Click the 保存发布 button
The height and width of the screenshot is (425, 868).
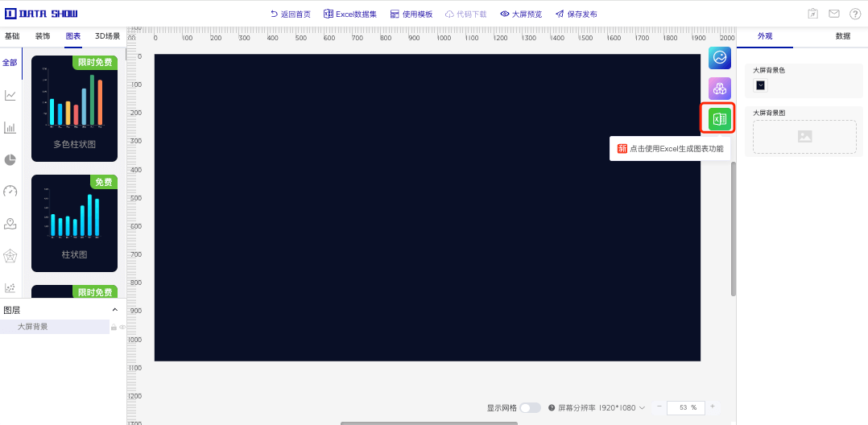(577, 14)
